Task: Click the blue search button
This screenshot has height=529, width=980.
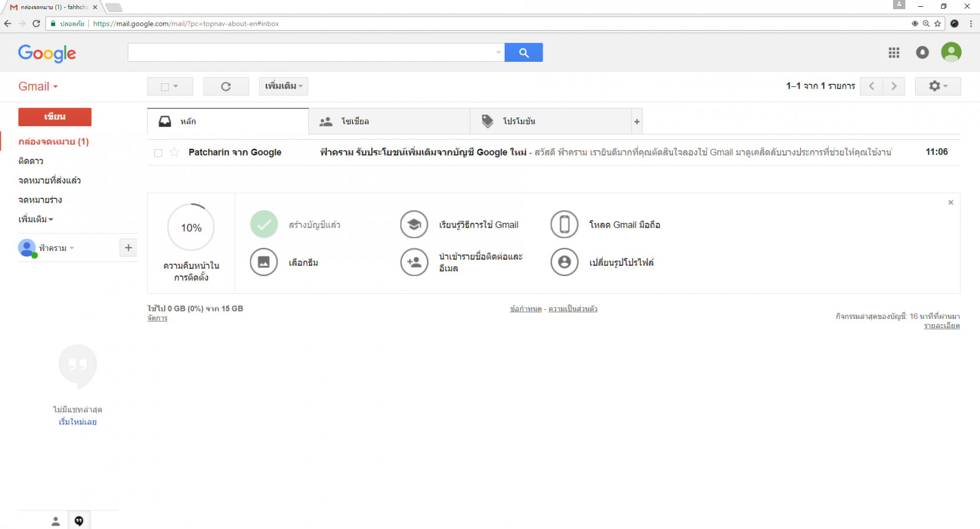Action: click(x=524, y=53)
